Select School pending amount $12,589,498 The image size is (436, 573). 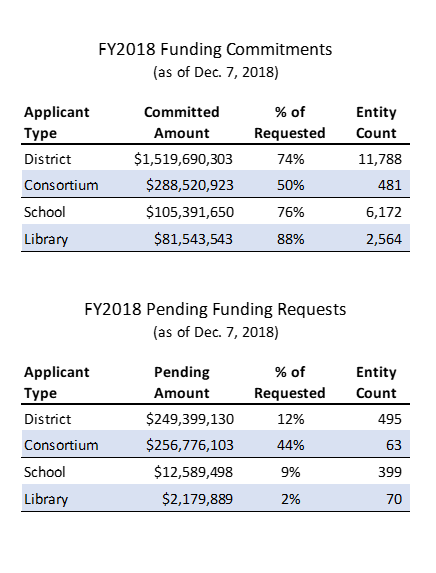[x=193, y=472]
